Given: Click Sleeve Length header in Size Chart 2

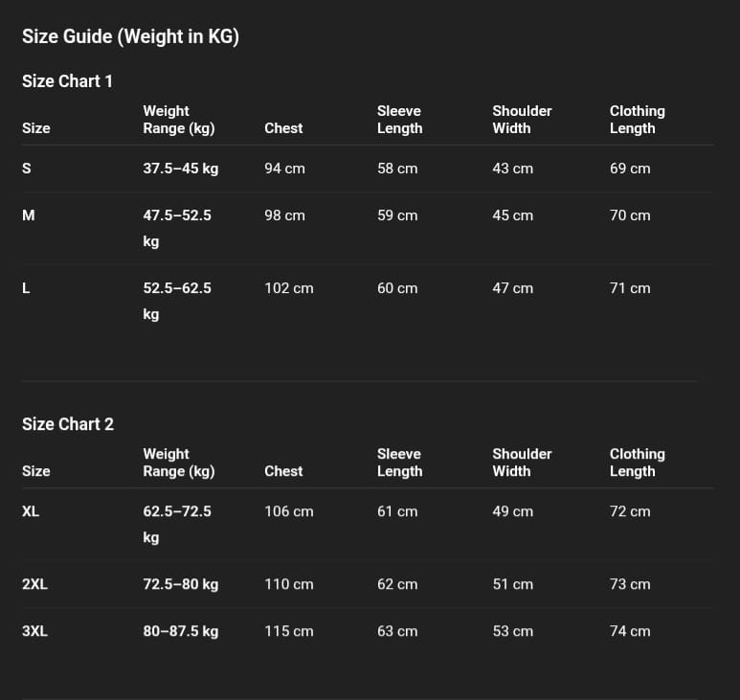Looking at the screenshot, I should [399, 463].
